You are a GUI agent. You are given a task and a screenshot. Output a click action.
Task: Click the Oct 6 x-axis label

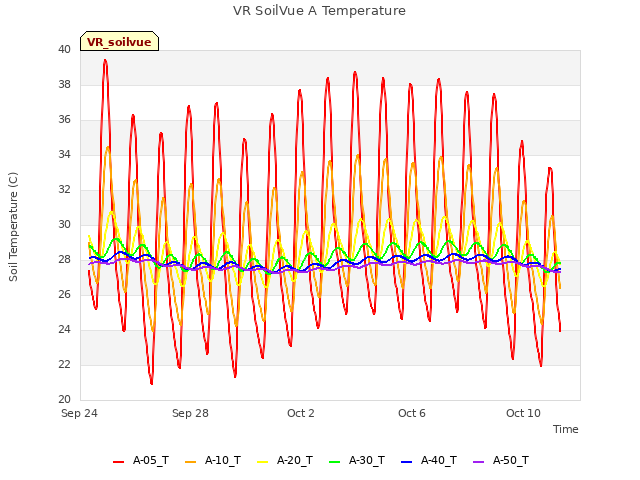coord(412,413)
